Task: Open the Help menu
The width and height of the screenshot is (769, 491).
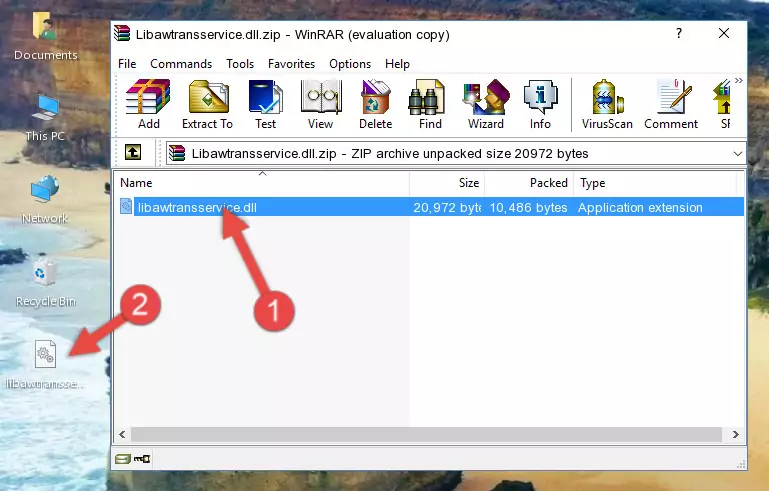Action: (397, 64)
